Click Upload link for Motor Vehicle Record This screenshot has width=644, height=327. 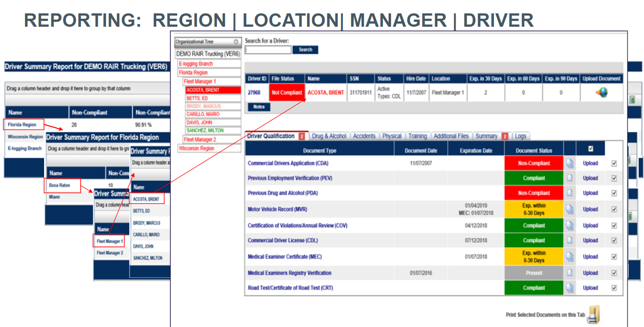coord(591,209)
